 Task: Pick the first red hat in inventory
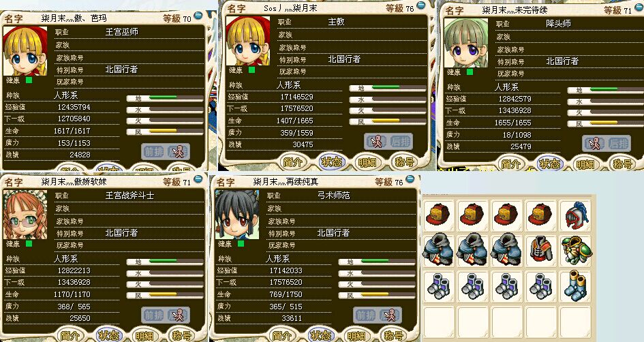point(438,215)
